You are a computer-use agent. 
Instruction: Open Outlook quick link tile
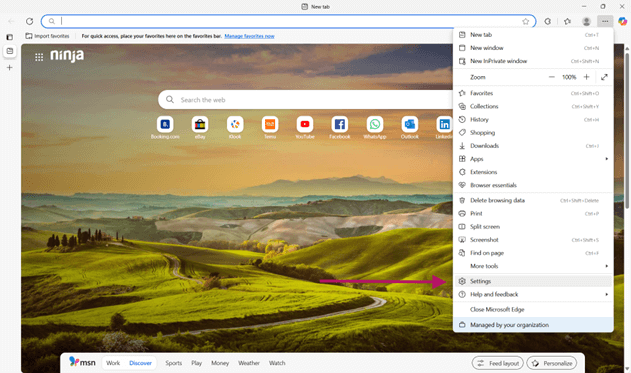pyautogui.click(x=410, y=128)
